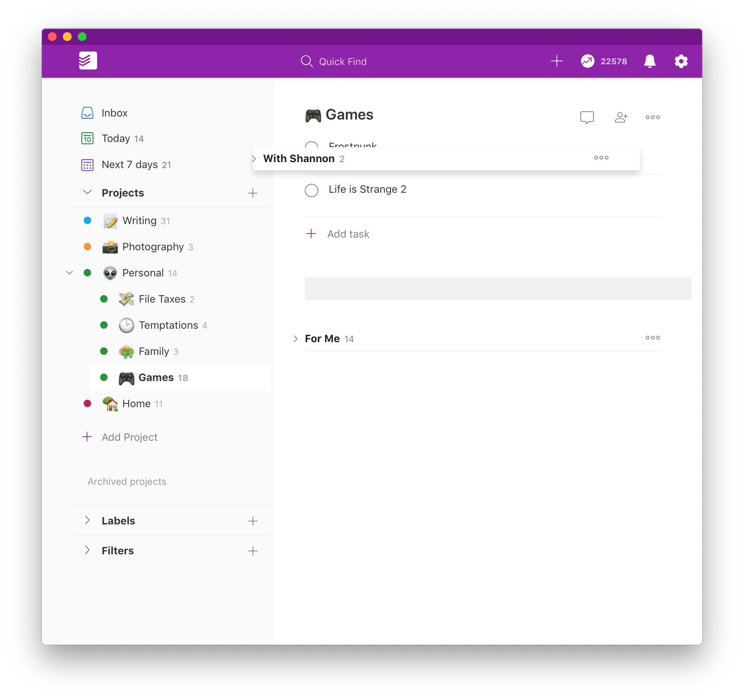The height and width of the screenshot is (700, 744).
Task: Expand the Filters section
Action: point(87,550)
